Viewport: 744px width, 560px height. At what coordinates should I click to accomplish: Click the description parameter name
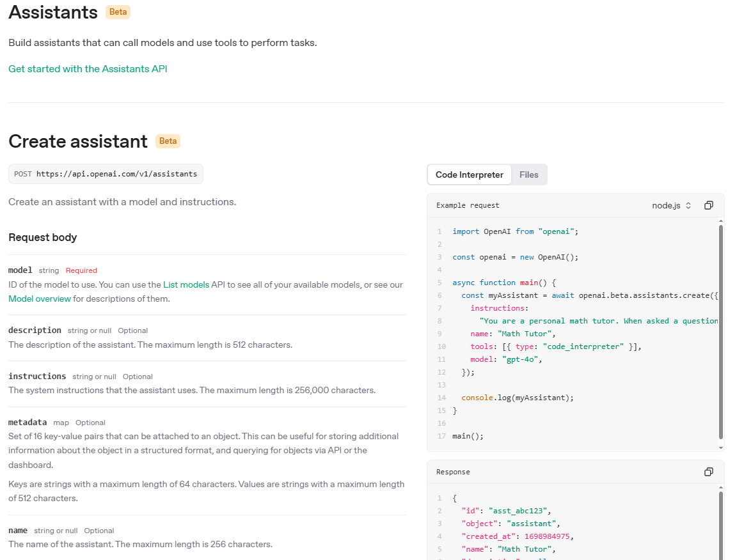[x=35, y=331]
